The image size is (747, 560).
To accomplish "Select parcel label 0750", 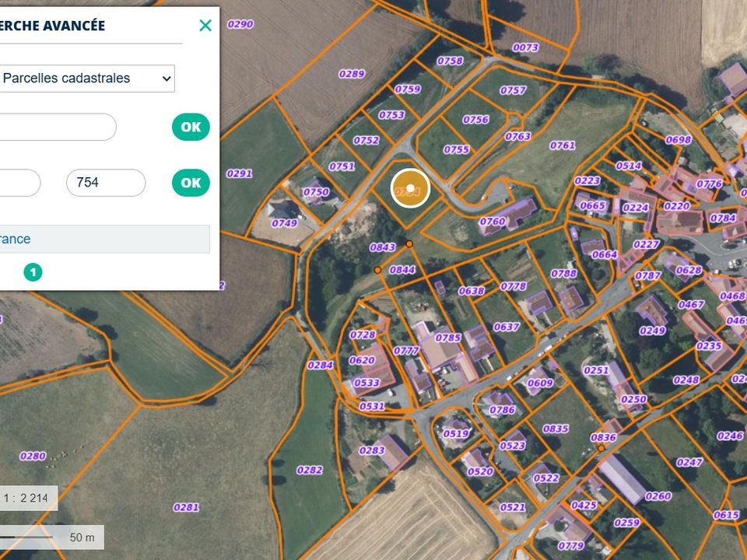I will [x=316, y=192].
